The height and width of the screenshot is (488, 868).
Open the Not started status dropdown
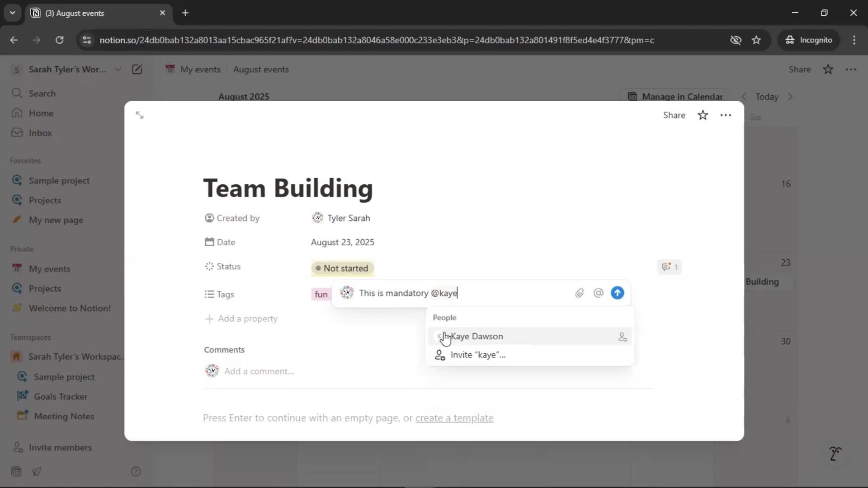[342, 268]
